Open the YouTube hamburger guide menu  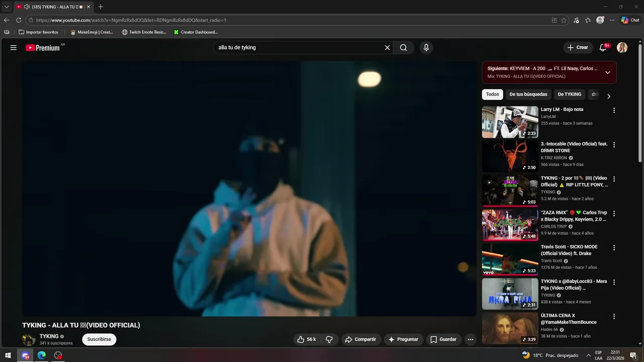(14, 48)
